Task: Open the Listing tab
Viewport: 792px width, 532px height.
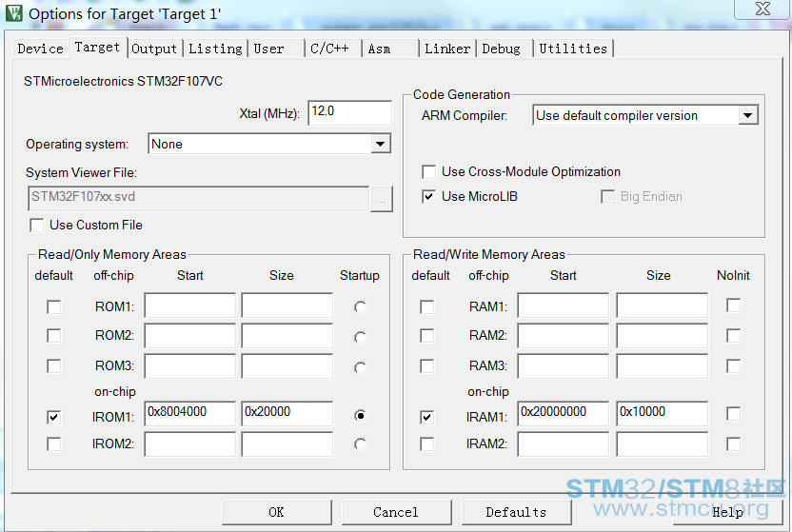Action: 216,49
